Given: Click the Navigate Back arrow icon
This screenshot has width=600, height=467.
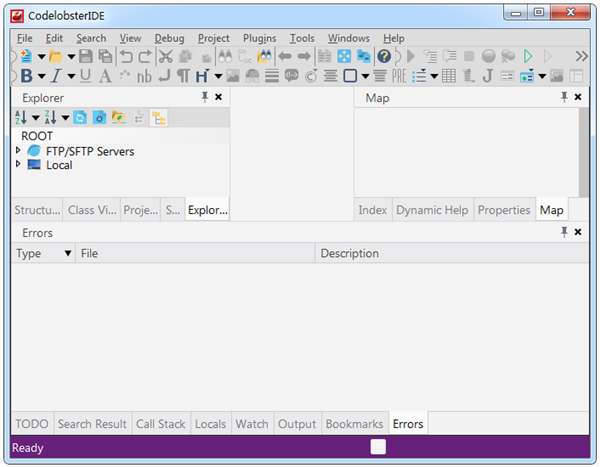Looking at the screenshot, I should (x=285, y=57).
